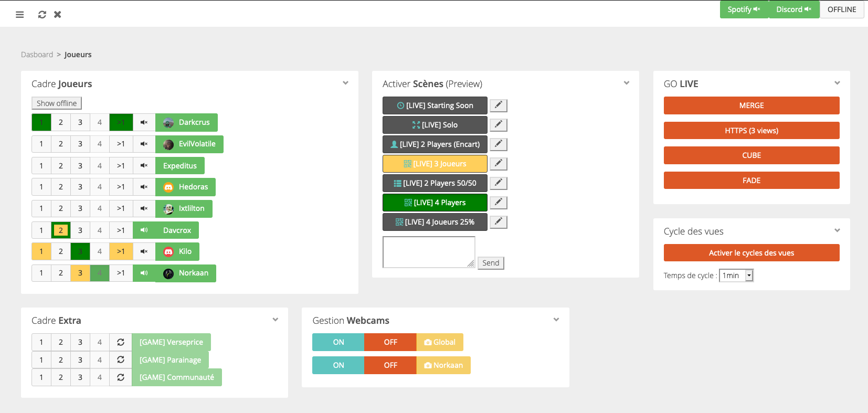Turn OFF the Norkaan webcam
Image resolution: width=868 pixels, height=413 pixels.
coord(390,365)
